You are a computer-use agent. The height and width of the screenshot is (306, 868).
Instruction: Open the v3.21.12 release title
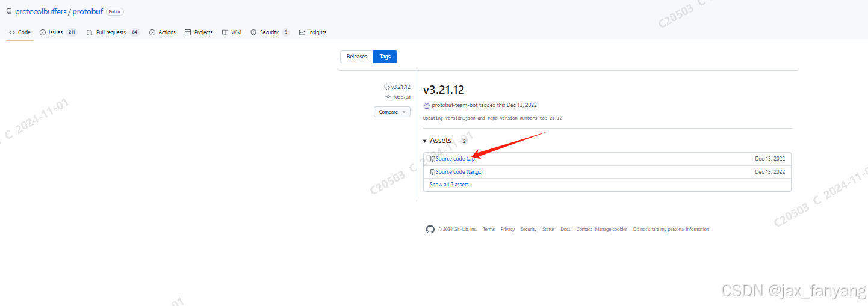point(444,90)
